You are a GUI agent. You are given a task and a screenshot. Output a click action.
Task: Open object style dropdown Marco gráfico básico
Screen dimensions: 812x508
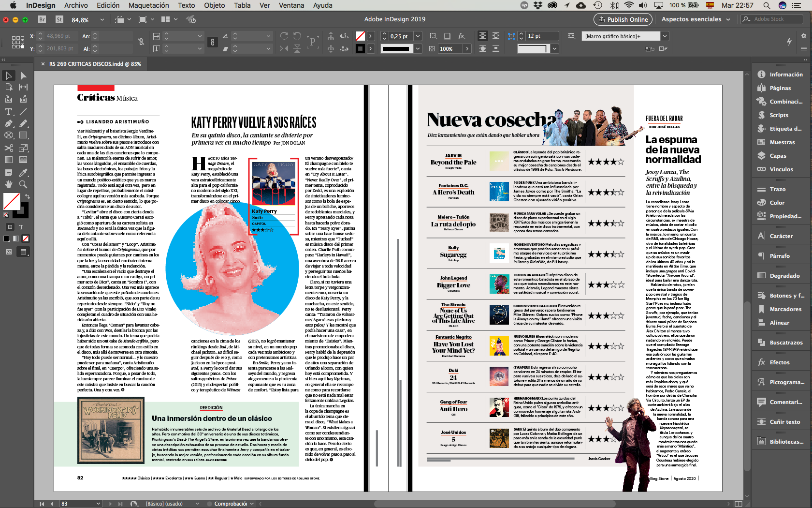665,36
